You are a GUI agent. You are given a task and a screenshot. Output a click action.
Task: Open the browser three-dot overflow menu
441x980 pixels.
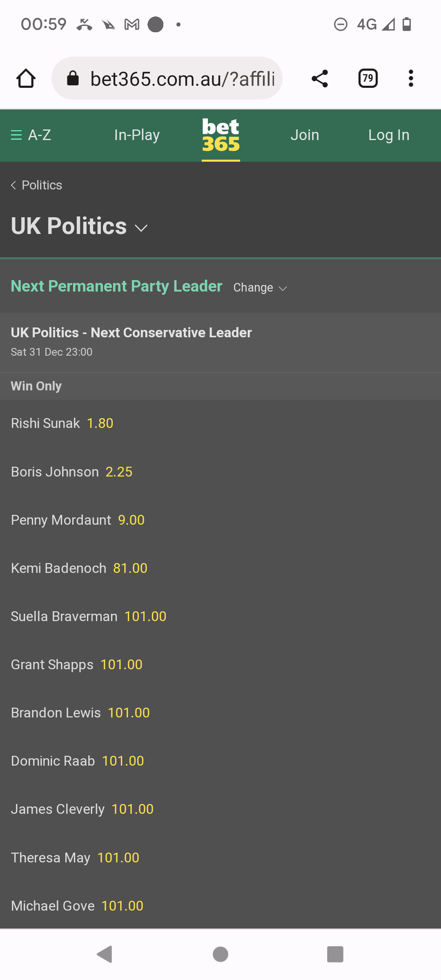[x=411, y=78]
